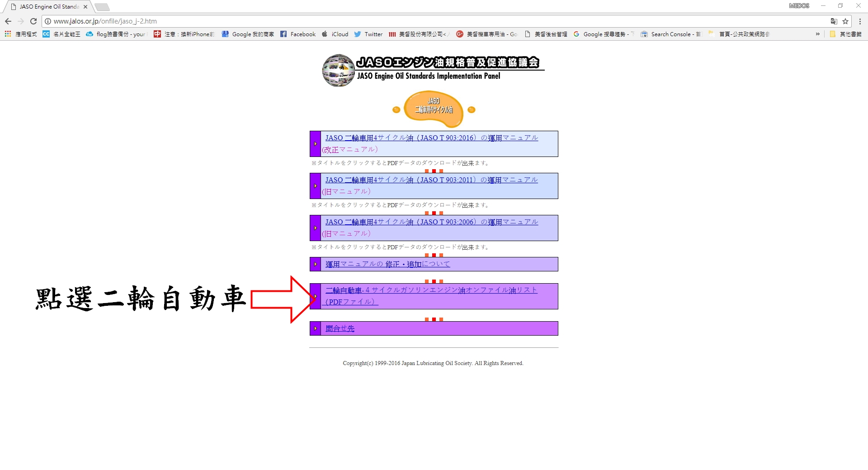
Task: Open the Google Translate page icon
Action: [834, 21]
